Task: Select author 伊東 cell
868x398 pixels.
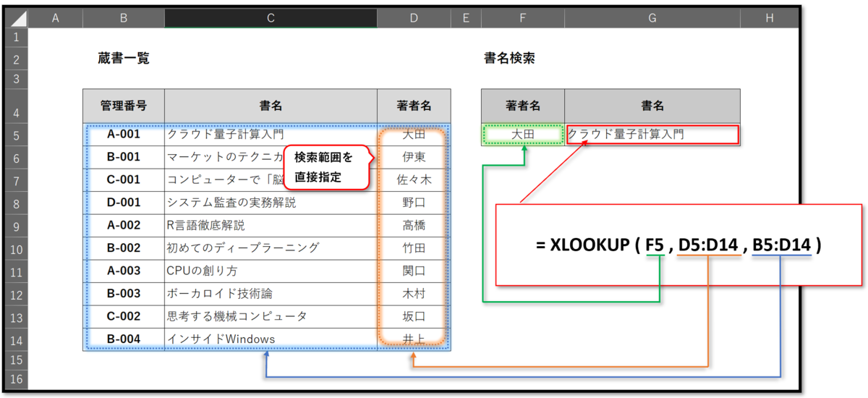Action: coord(414,157)
